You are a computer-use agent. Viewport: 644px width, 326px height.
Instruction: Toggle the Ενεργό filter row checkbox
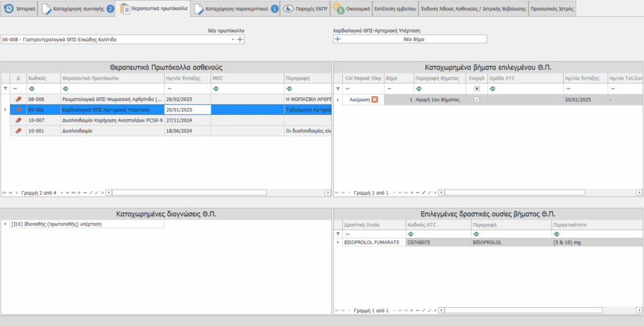coord(476,89)
